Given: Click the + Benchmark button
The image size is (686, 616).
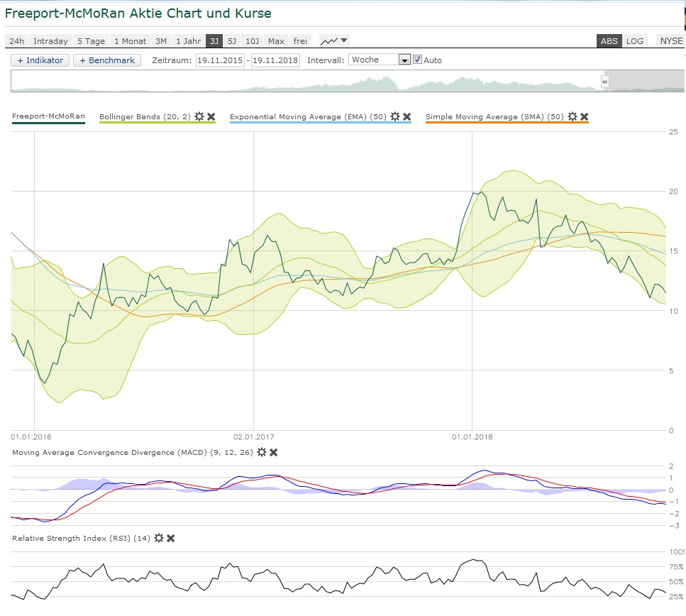Looking at the screenshot, I should point(107,60).
